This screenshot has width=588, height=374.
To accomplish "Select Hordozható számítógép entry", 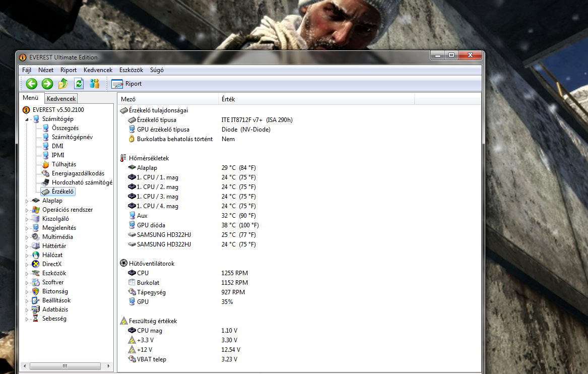I will click(82, 182).
